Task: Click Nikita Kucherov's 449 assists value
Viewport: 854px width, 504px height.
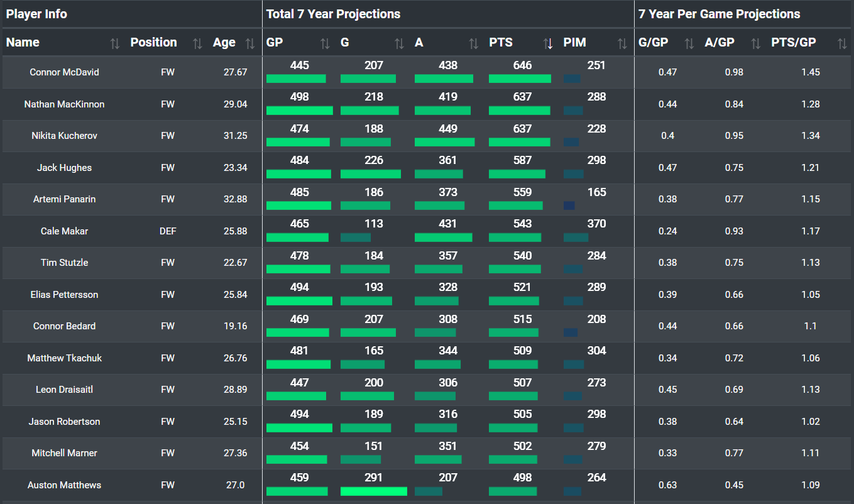Action: (x=448, y=129)
